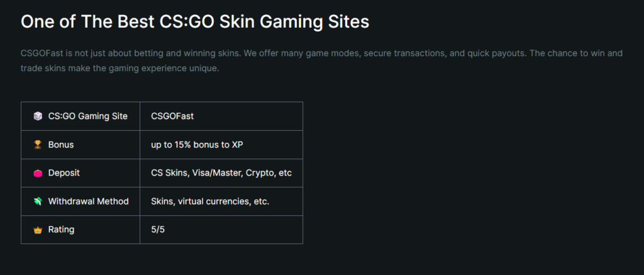Click the 5/5 rating value
Viewport: 644px width, 275px height.
(x=158, y=230)
